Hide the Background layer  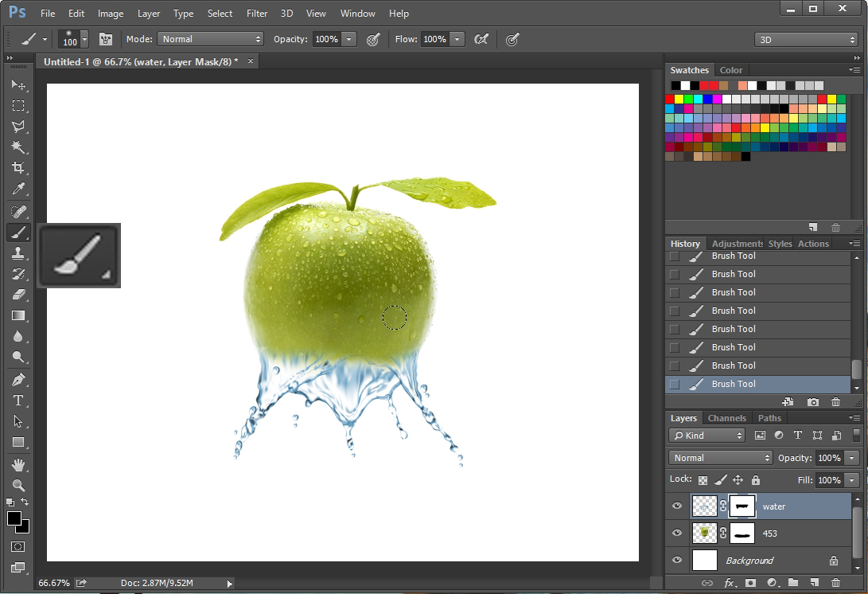677,561
